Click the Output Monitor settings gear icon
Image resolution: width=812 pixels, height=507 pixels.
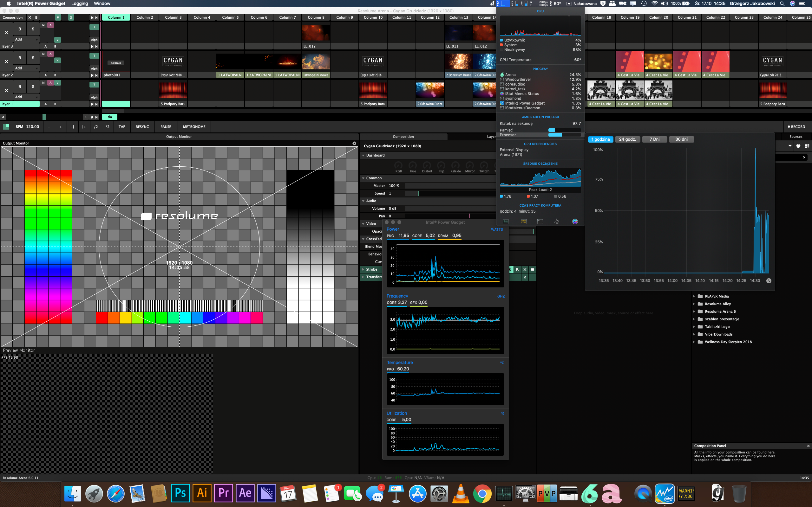[x=354, y=143]
